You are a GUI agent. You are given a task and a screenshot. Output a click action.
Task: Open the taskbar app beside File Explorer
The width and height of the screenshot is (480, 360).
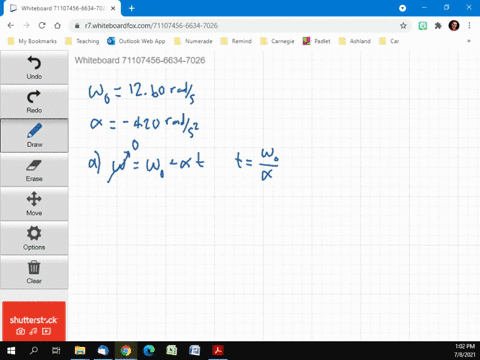click(103, 351)
